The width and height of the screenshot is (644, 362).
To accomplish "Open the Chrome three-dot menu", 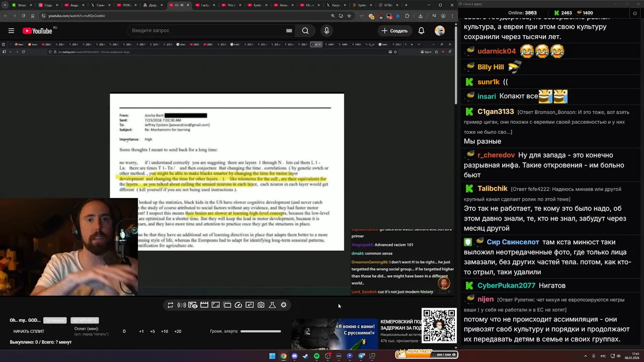I will (451, 16).
